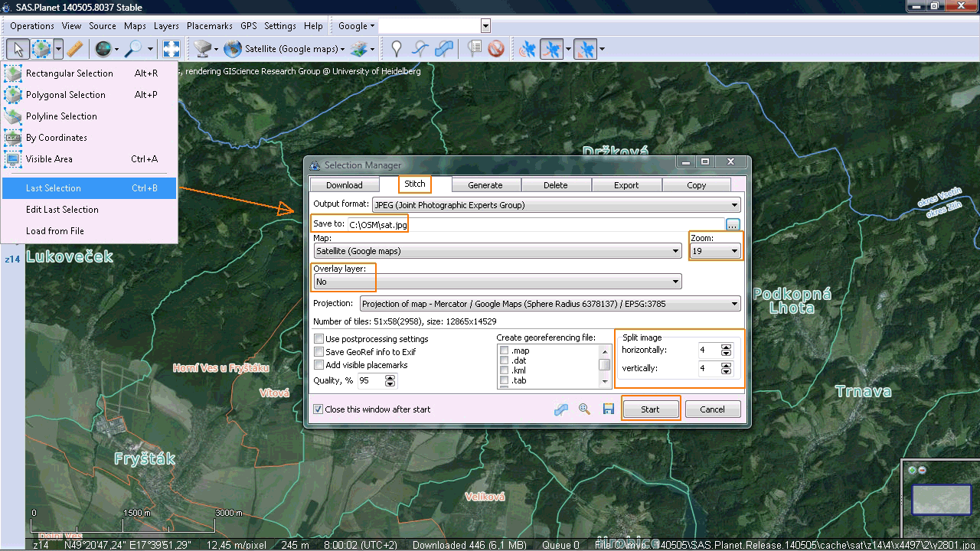Click the Visible Area menu icon
980x551 pixels.
(x=13, y=159)
